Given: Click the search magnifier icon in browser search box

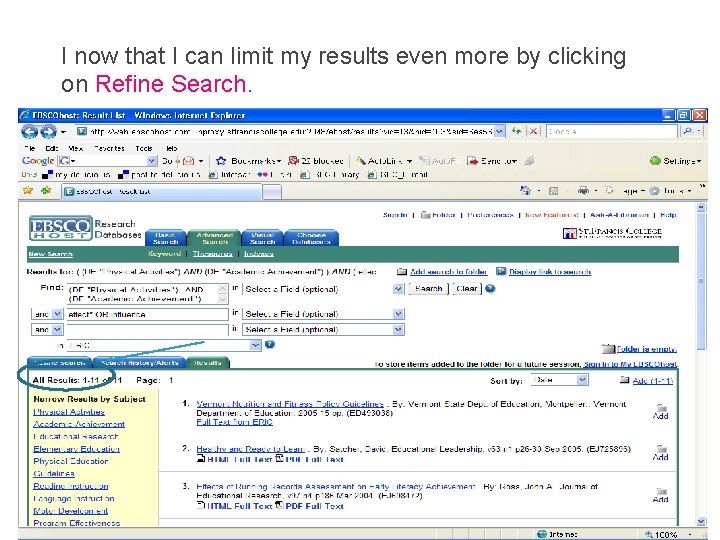Looking at the screenshot, I should 687,131.
